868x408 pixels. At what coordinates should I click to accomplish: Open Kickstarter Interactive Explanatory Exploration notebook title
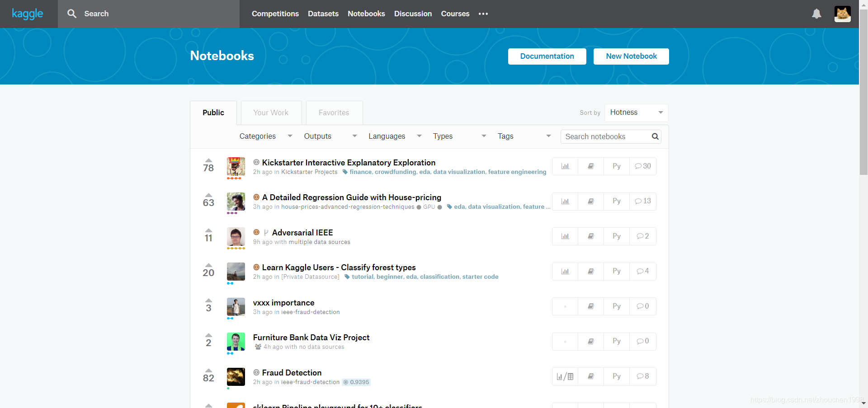tap(349, 163)
